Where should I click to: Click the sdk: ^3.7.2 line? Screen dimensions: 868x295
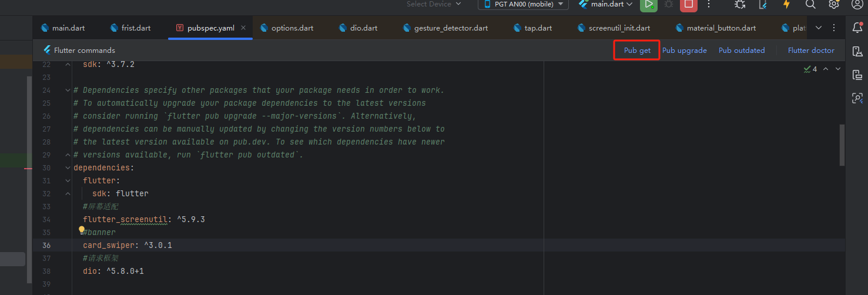tap(109, 64)
